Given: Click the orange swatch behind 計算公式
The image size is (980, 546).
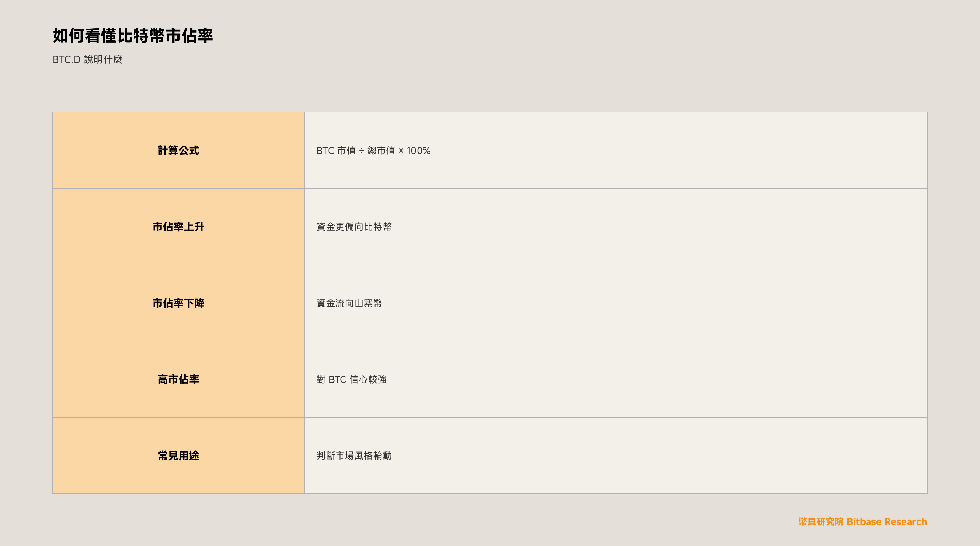Looking at the screenshot, I should (x=178, y=150).
